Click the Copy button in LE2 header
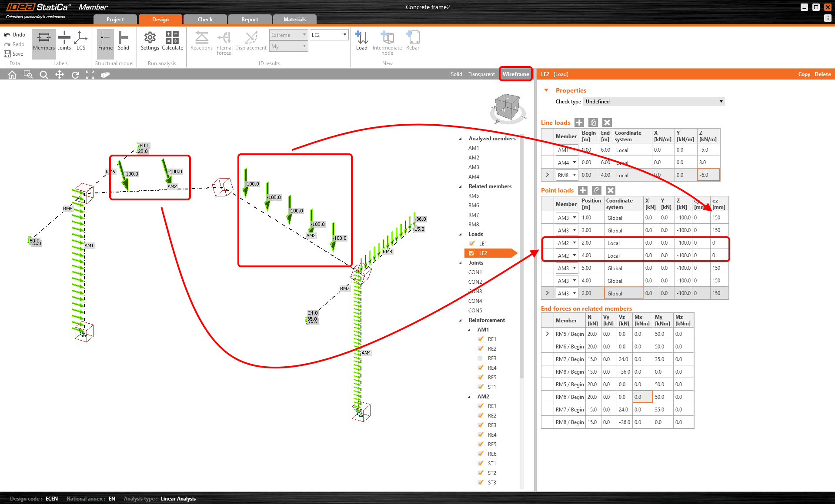This screenshot has width=835, height=504. 804,74
